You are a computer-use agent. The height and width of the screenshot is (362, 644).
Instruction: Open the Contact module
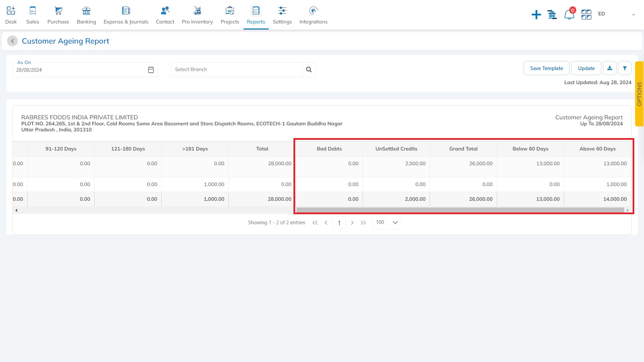165,15
